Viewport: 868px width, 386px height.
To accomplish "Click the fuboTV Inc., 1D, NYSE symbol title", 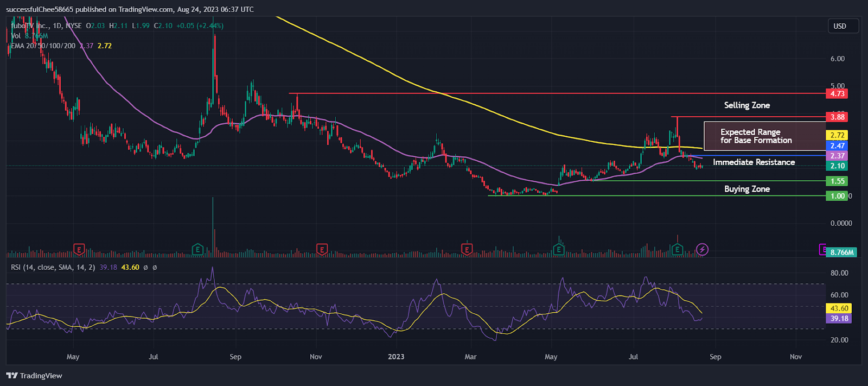I will pyautogui.click(x=46, y=26).
